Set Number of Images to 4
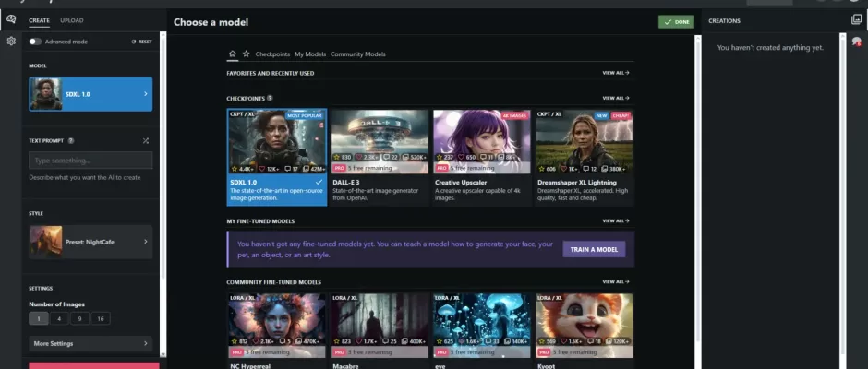This screenshot has height=369, width=868. point(59,318)
